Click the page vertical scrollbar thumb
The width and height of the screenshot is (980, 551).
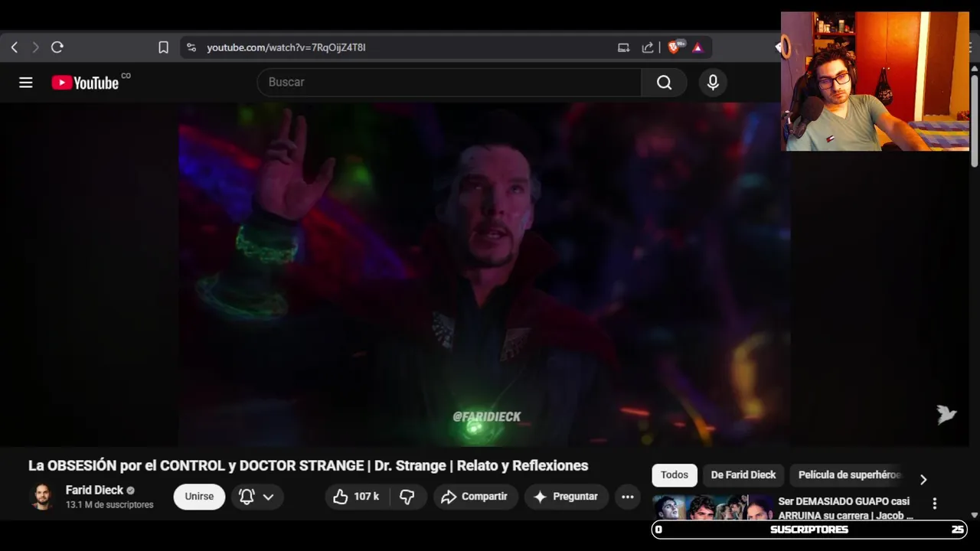coord(975,121)
